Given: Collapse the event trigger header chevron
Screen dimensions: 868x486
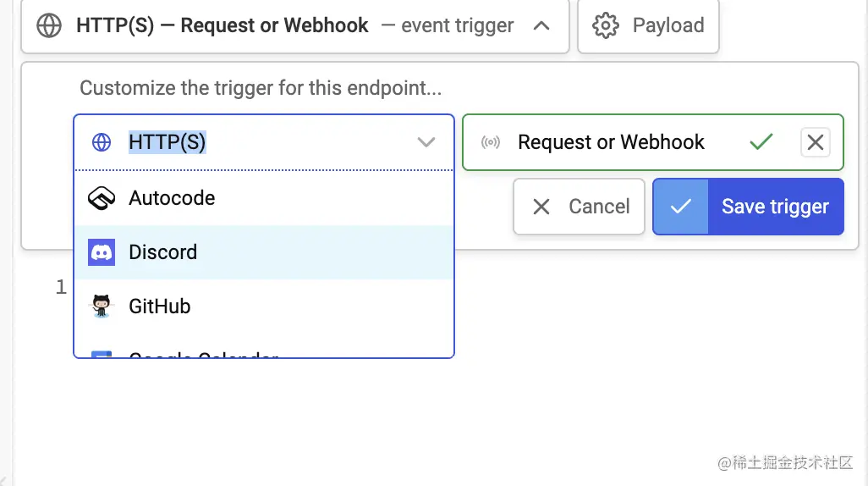Looking at the screenshot, I should pos(541,25).
